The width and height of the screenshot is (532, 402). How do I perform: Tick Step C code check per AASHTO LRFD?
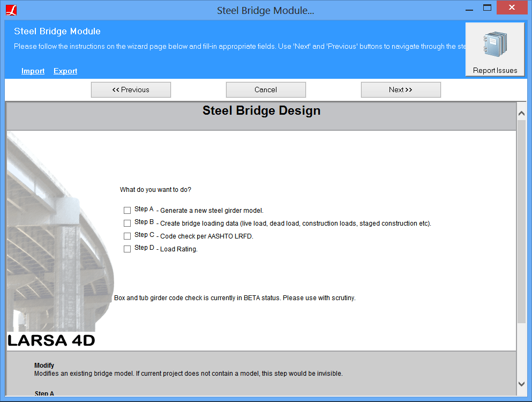[127, 236]
